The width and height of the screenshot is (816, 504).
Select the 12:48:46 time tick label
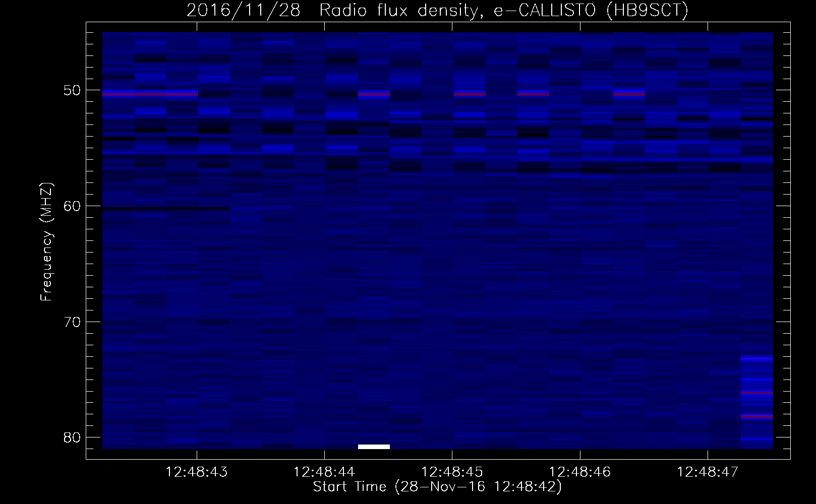click(579, 472)
